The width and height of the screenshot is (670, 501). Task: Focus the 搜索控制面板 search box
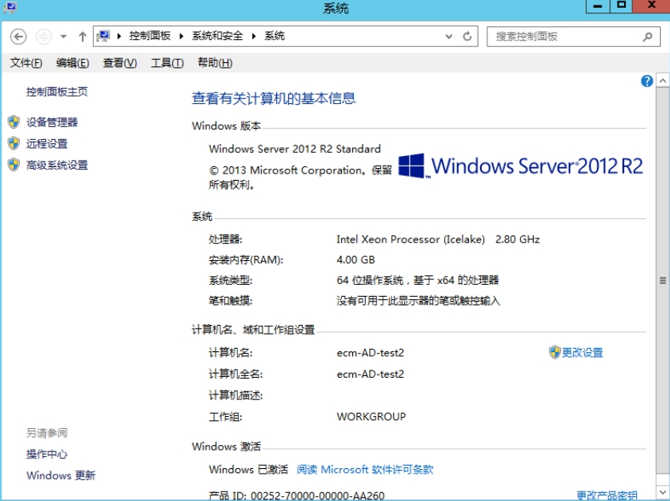pos(573,37)
